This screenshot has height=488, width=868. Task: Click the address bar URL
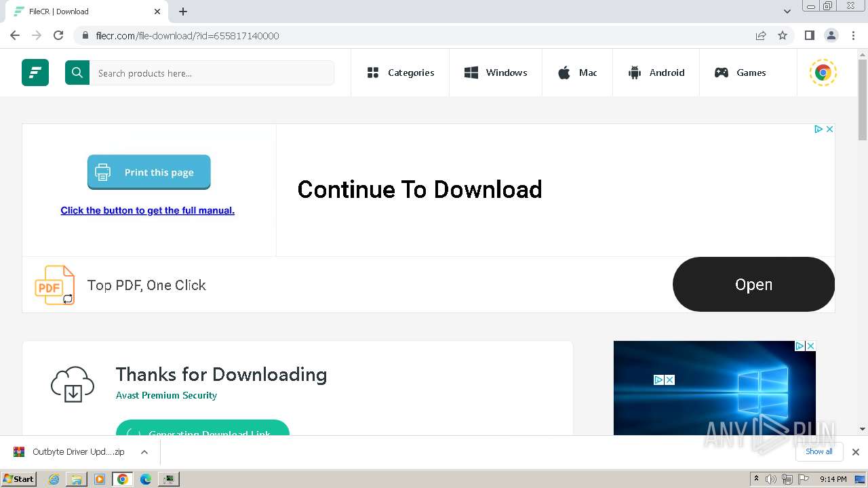click(187, 35)
